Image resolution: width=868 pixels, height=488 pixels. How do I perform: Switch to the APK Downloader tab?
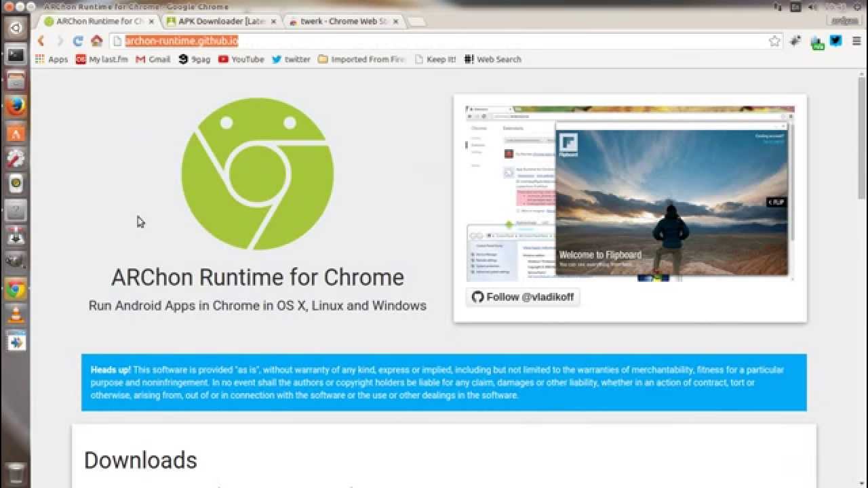tap(221, 21)
